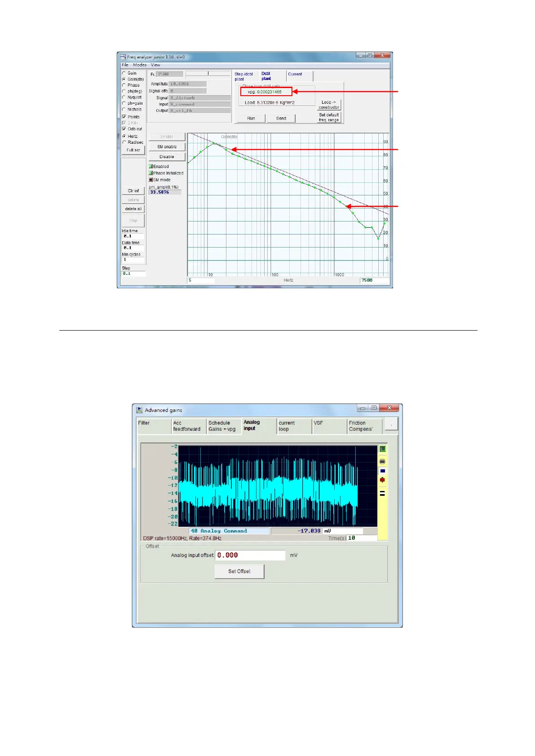
Task: Open the Schedule Gains + vpg tab
Action: (224, 426)
